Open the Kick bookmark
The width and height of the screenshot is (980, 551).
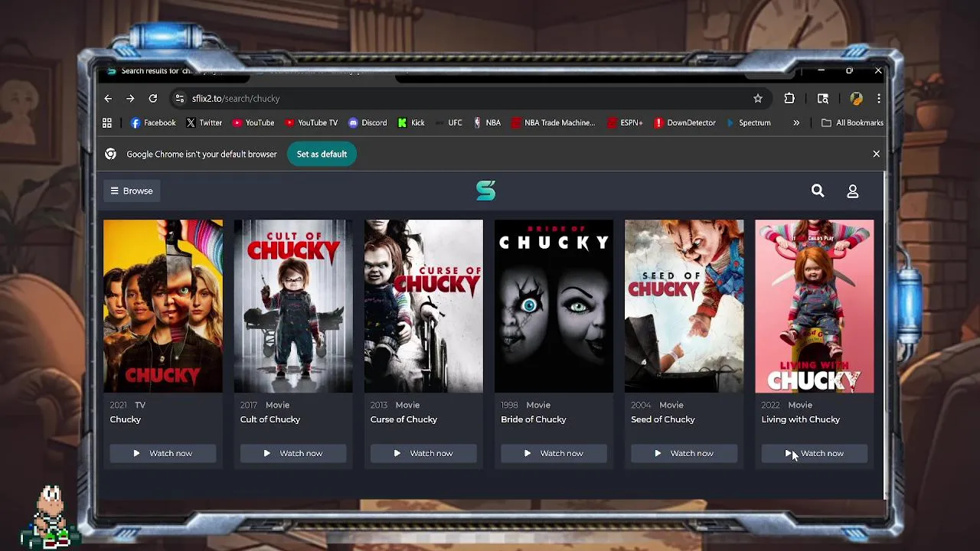point(411,122)
